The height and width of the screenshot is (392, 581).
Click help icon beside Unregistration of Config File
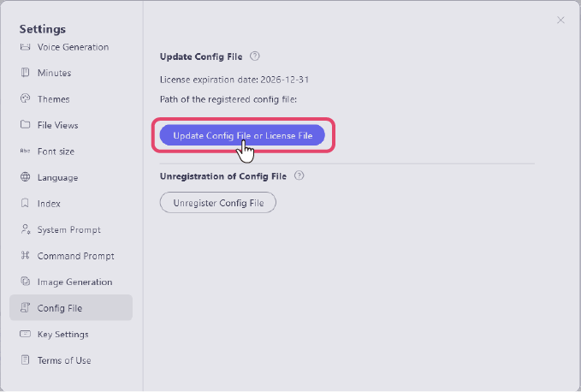tap(299, 176)
